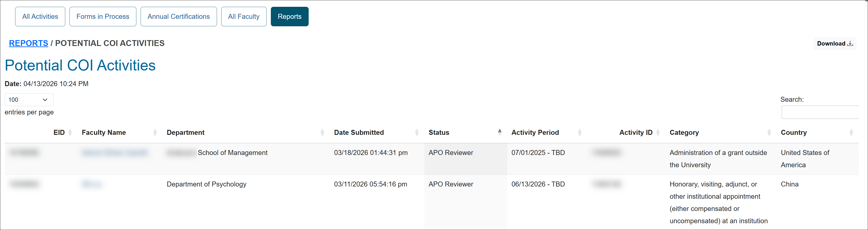
Task: Click the Search input field
Action: point(820,112)
